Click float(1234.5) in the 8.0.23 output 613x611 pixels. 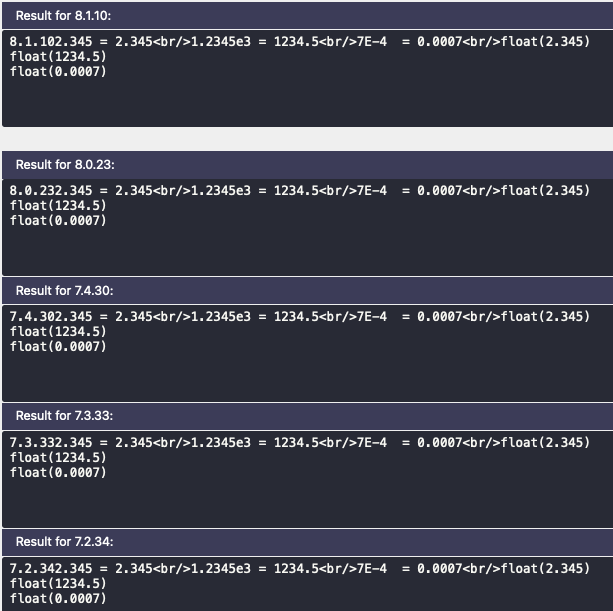pyautogui.click(x=58, y=206)
